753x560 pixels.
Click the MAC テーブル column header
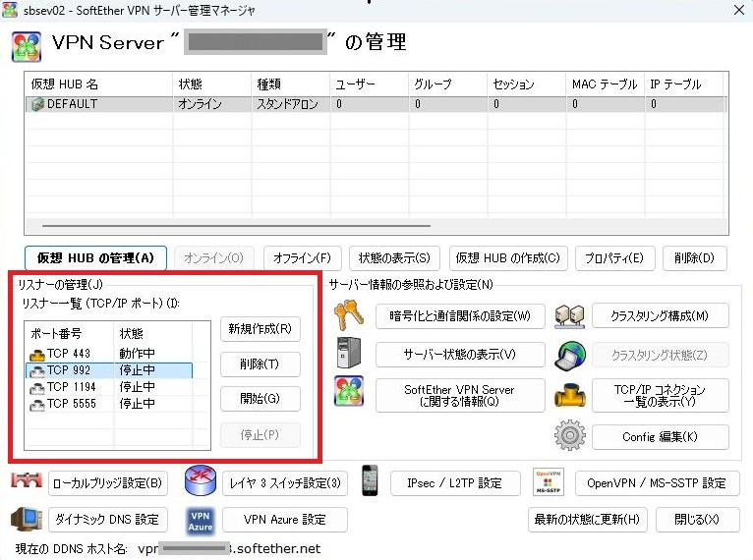click(606, 84)
